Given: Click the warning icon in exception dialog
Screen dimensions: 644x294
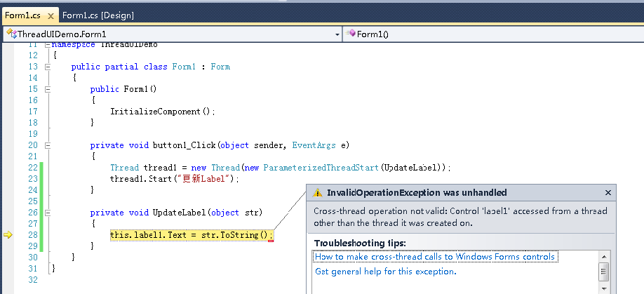Looking at the screenshot, I should click(317, 193).
